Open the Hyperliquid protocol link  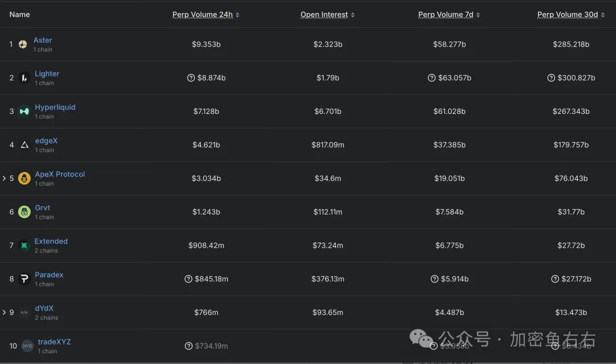55,107
